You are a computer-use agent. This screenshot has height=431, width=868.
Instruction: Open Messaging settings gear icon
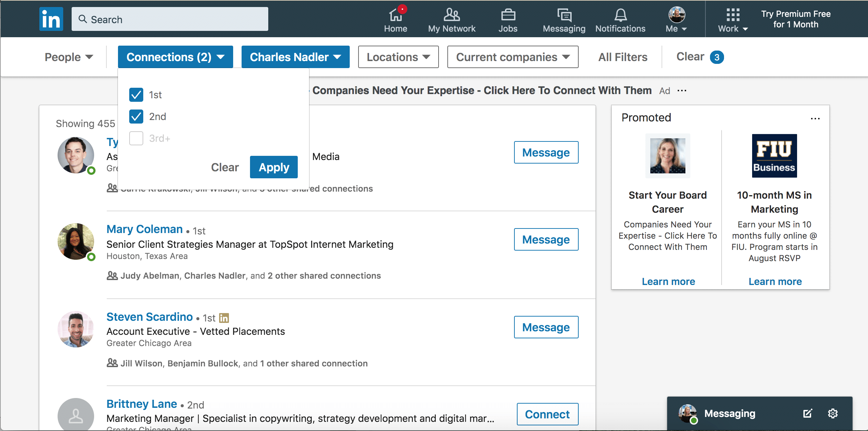coord(833,413)
